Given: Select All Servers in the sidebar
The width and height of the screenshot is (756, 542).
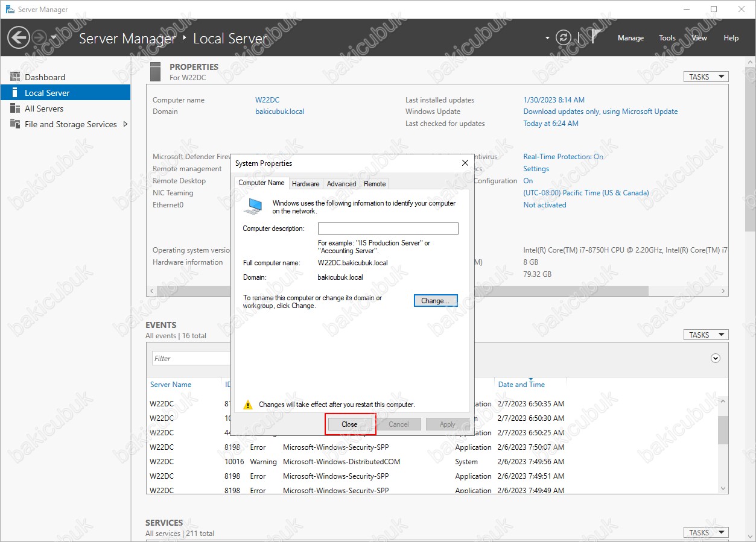Looking at the screenshot, I should tap(65, 109).
